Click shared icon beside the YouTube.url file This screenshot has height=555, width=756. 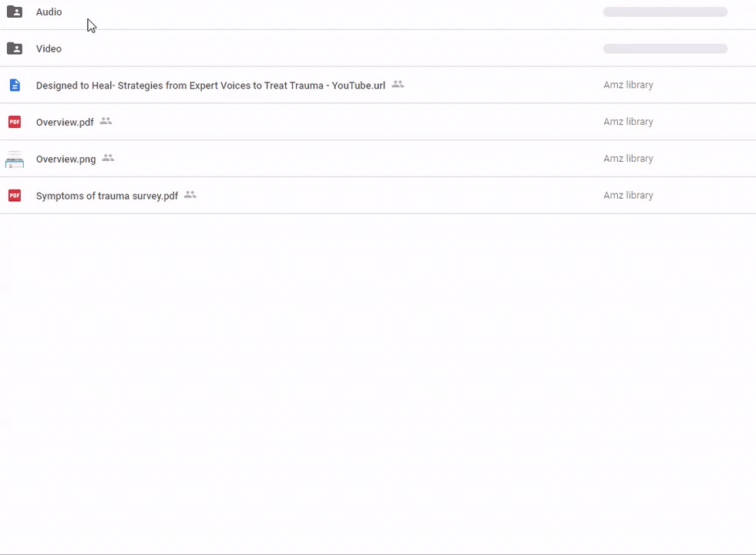coord(398,84)
